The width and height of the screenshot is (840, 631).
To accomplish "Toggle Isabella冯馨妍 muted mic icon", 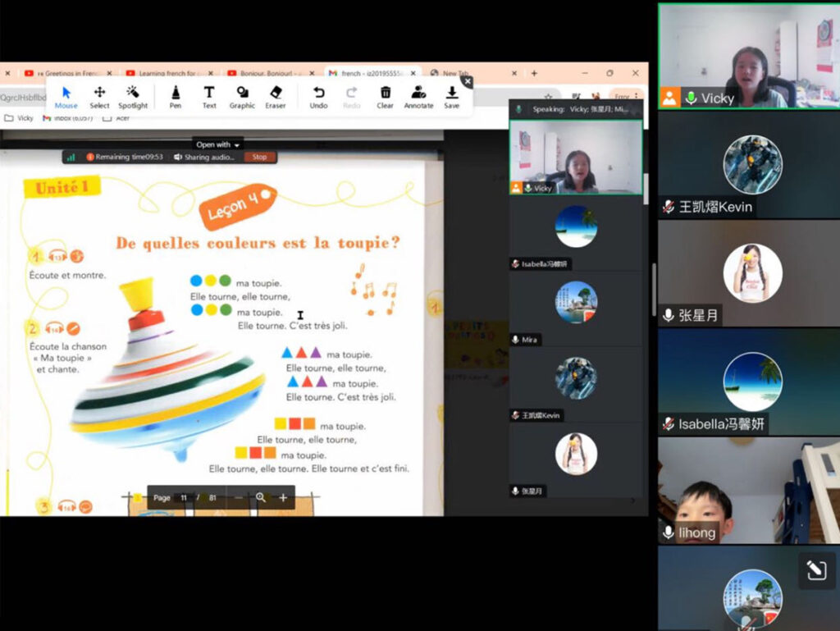I will point(668,424).
